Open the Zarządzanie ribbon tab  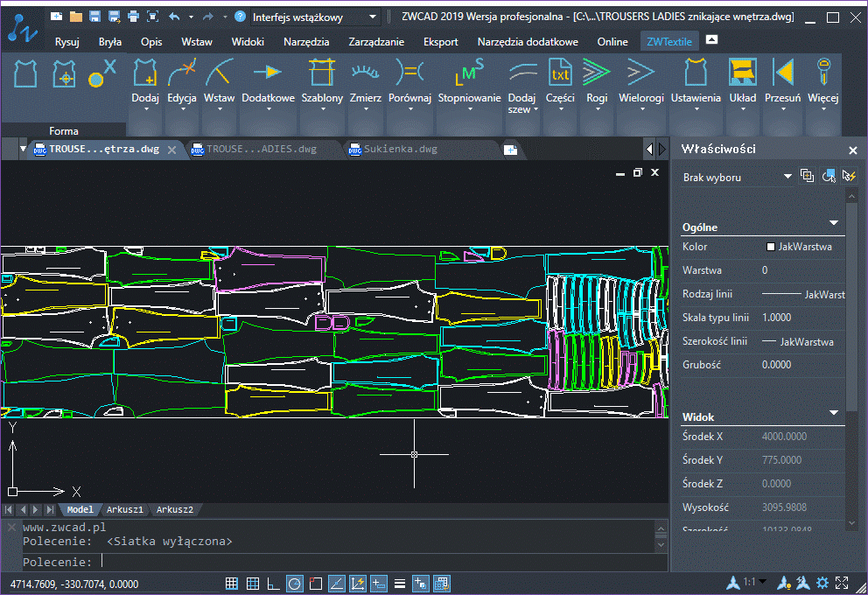coord(376,41)
